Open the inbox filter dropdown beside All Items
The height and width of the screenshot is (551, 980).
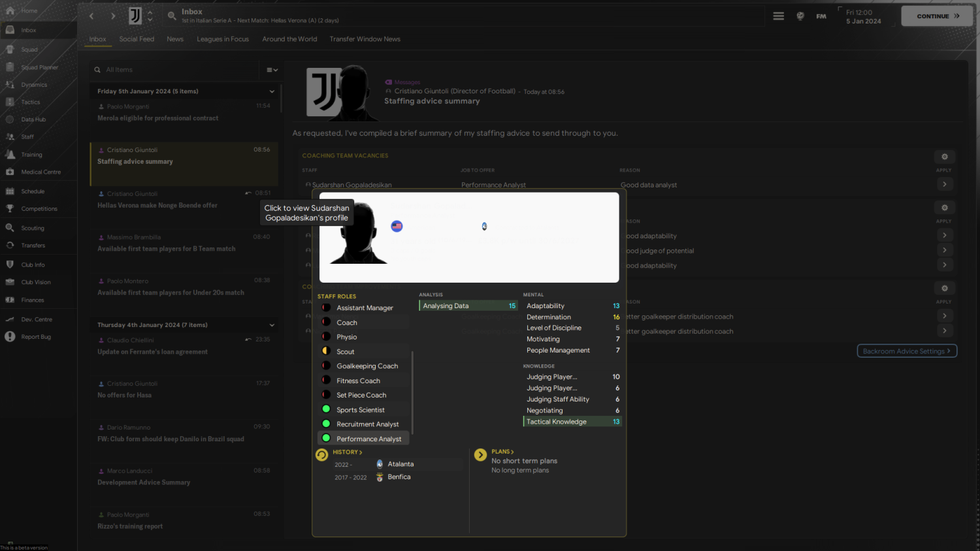[272, 70]
